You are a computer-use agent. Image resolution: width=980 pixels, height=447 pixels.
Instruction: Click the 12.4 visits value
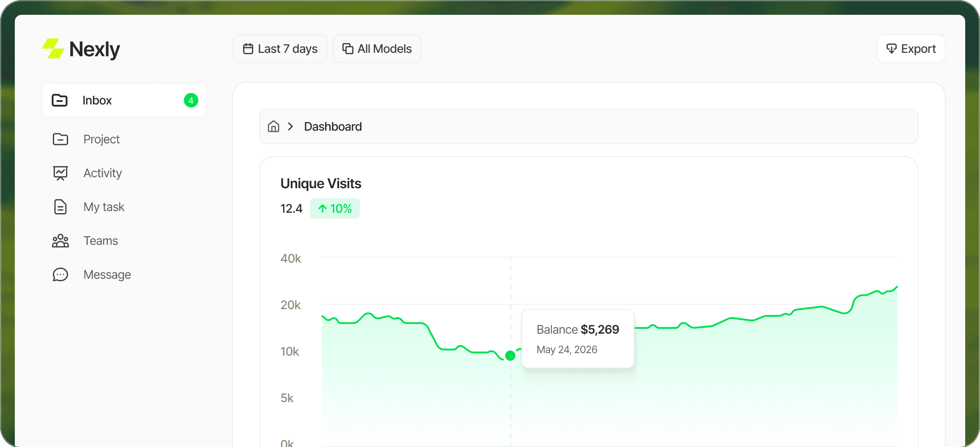tap(291, 208)
